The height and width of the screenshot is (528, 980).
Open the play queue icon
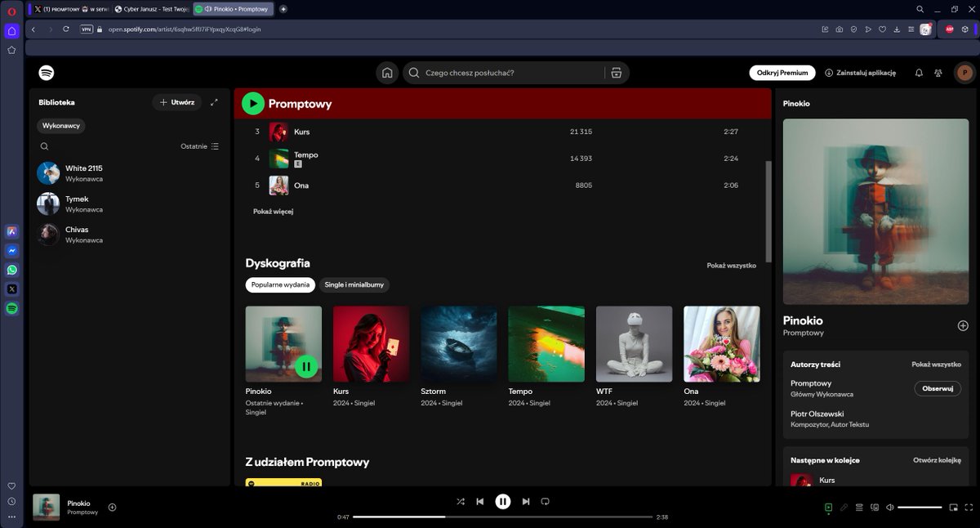pyautogui.click(x=859, y=508)
